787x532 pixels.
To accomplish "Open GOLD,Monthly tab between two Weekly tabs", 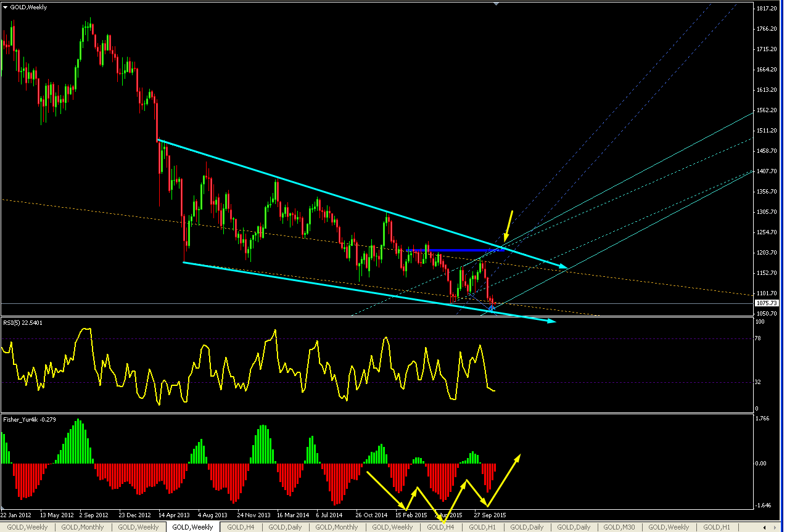I will [x=83, y=527].
